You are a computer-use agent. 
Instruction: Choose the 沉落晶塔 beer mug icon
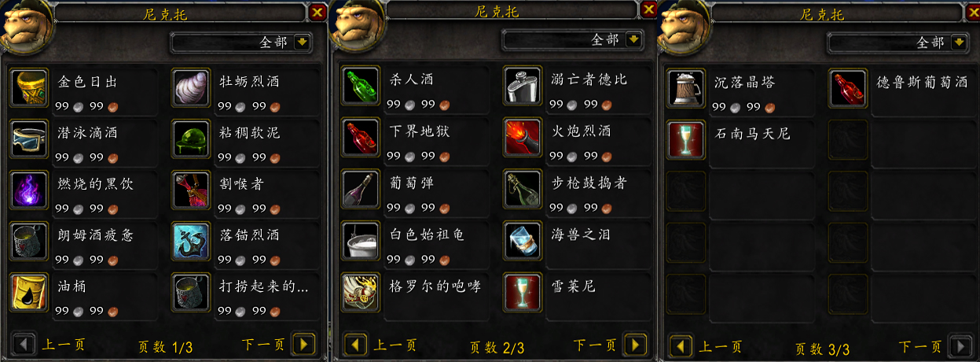686,88
